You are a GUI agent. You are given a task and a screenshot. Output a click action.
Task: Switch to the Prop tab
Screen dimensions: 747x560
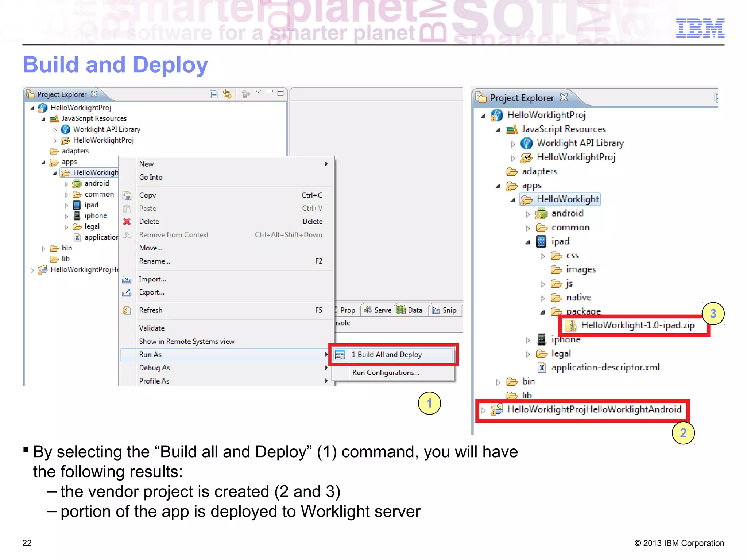[x=347, y=310]
